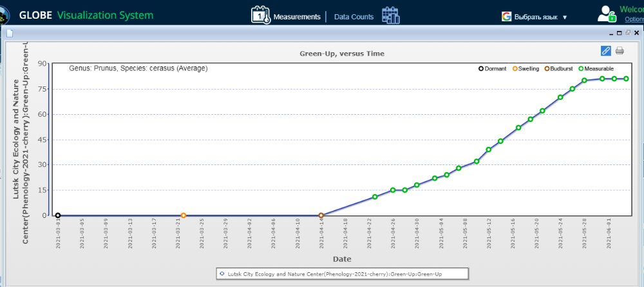Toggle Budburst legend color marker
The height and width of the screenshot is (287, 644).
click(x=547, y=68)
